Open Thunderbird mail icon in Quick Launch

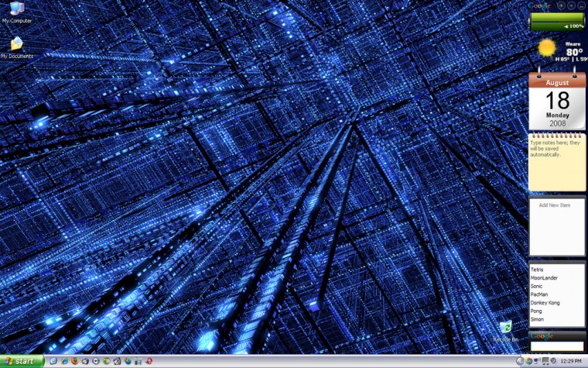point(85,361)
